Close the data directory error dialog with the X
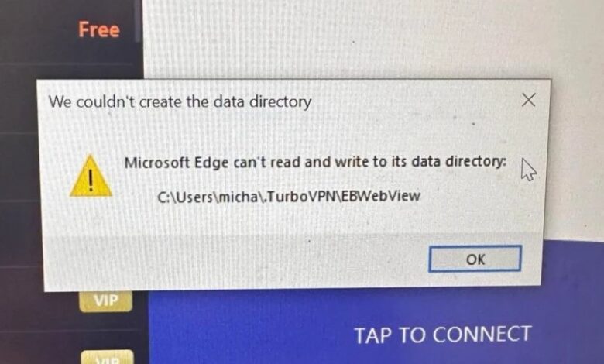 (528, 100)
